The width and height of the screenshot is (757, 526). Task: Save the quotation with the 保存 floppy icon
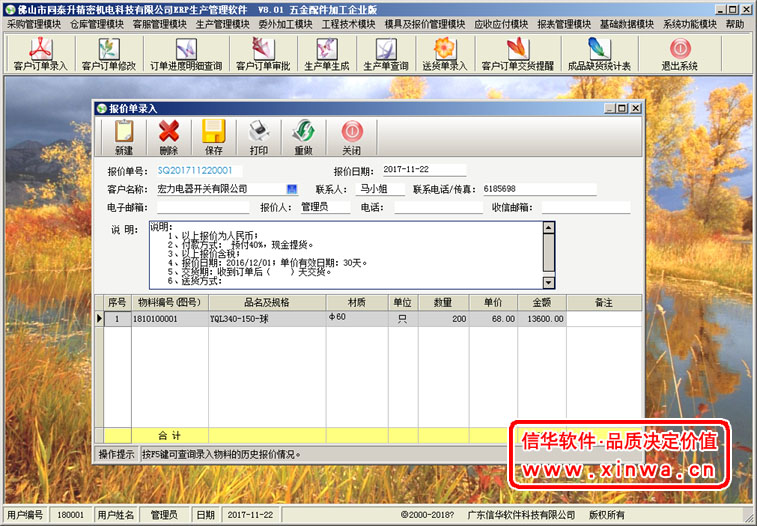pos(213,136)
